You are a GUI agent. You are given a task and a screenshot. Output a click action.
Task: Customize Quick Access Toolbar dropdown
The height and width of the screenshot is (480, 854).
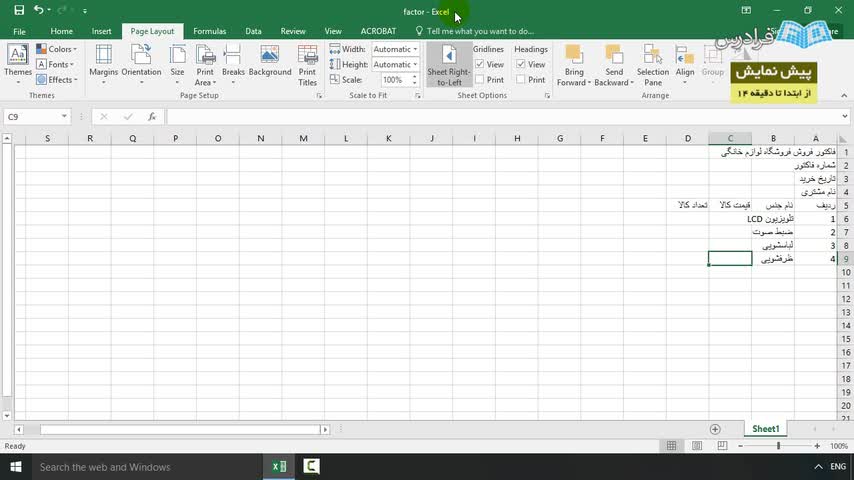coord(85,11)
